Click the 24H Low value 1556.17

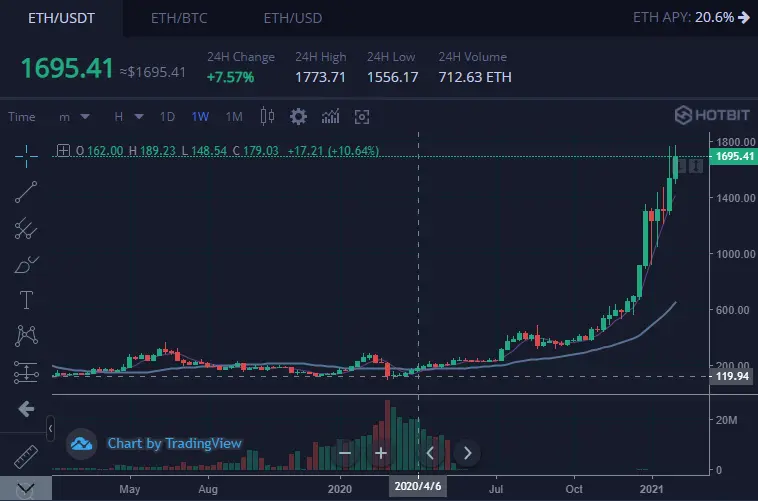[x=393, y=77]
